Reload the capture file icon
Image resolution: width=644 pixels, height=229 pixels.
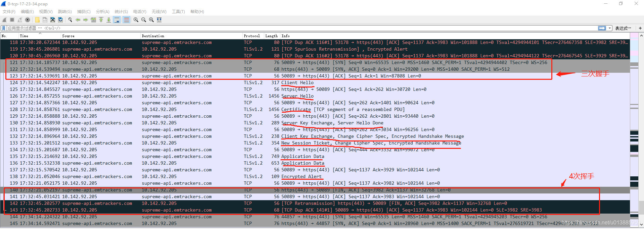[60, 20]
